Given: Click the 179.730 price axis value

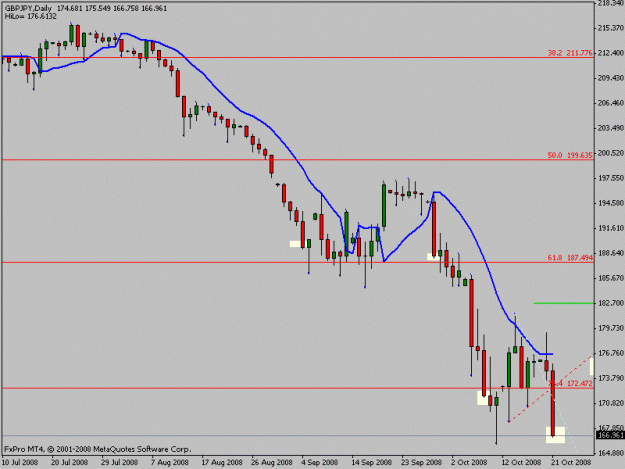Looking at the screenshot, I should pos(611,328).
